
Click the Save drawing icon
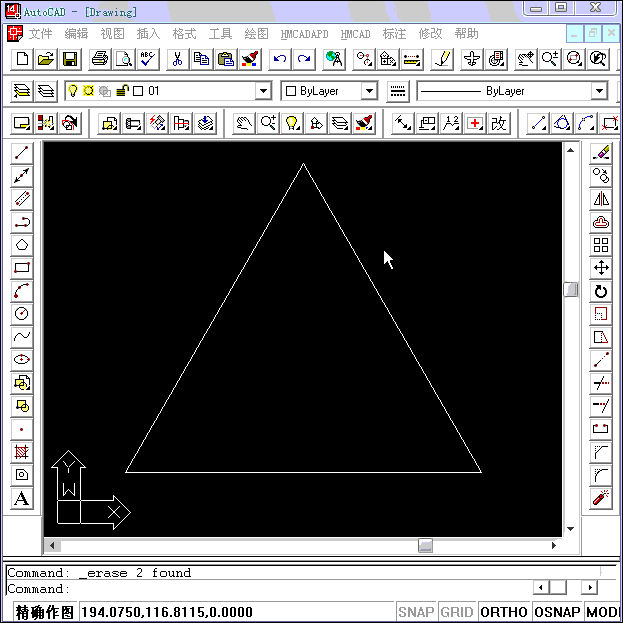(x=70, y=60)
